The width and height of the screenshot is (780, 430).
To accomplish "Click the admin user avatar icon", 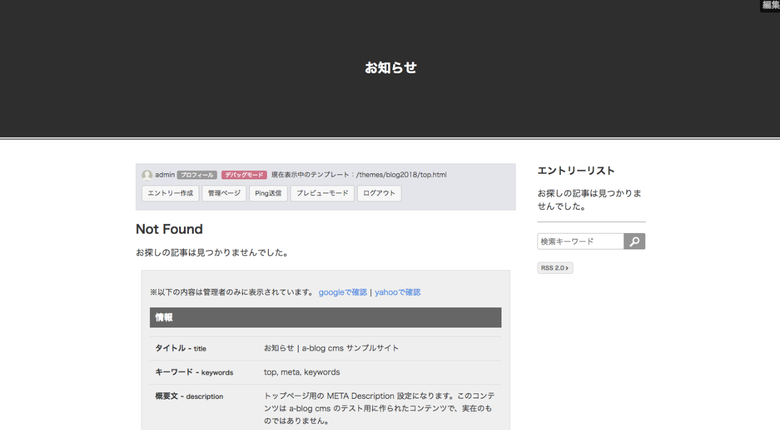I will click(x=147, y=175).
